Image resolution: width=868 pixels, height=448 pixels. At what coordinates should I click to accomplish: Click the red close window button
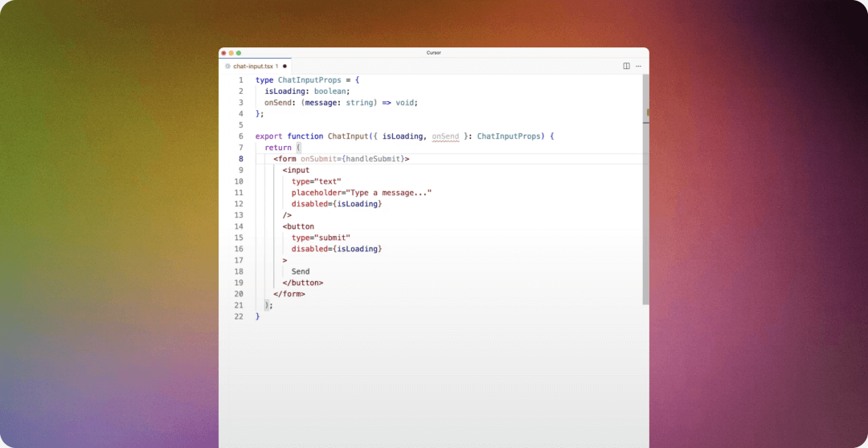tap(223, 53)
